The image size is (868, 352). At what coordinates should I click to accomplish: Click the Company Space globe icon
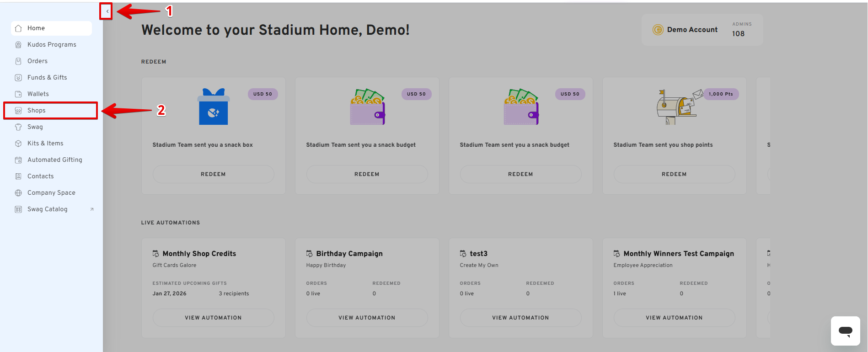coord(18,193)
